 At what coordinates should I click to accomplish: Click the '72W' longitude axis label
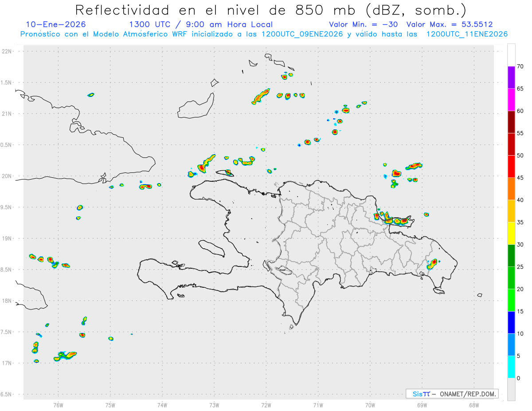tap(266, 404)
